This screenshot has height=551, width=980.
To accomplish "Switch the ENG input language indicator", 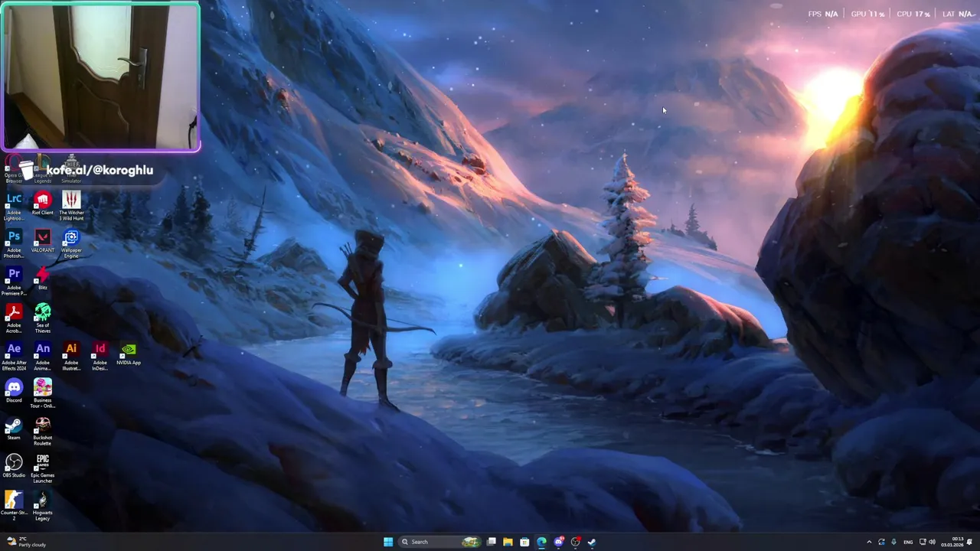I will click(908, 542).
